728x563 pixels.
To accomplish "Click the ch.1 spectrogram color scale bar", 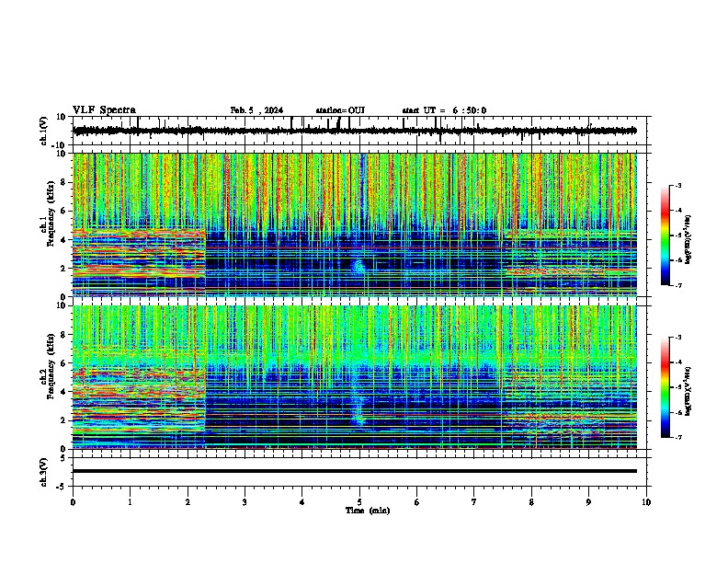I will [665, 236].
